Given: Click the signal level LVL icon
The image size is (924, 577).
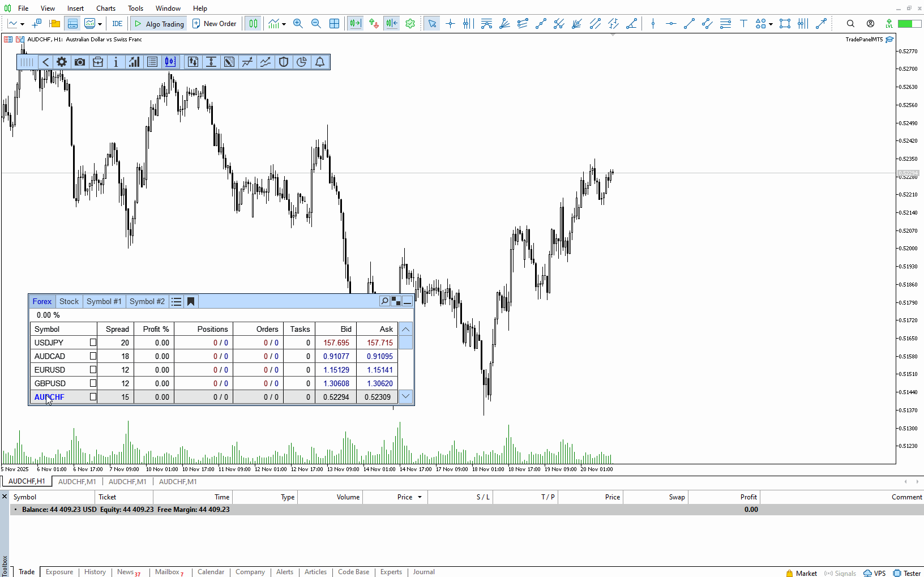Looking at the screenshot, I should [889, 24].
